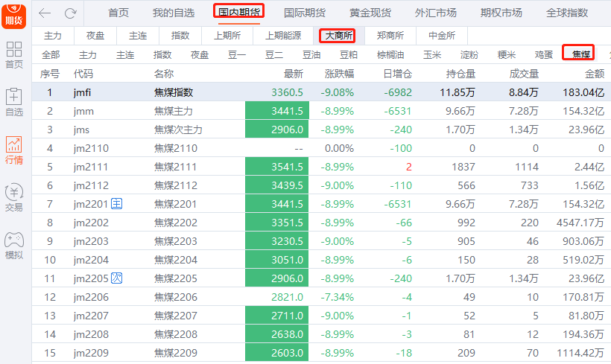Click the 主 badge next to jm2201
The width and height of the screenshot is (611, 364).
[x=116, y=204]
